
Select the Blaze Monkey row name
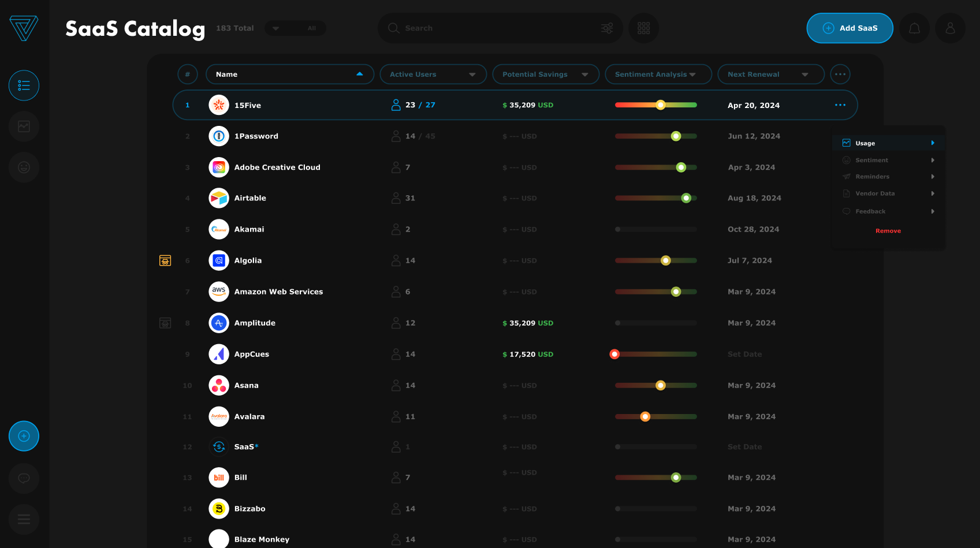(262, 539)
